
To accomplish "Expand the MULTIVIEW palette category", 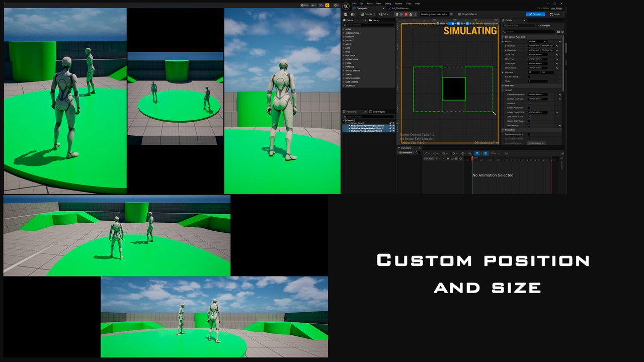I will coord(343,55).
